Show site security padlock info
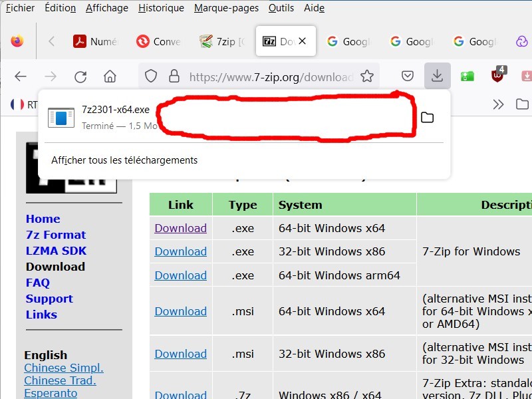Image resolution: width=532 pixels, height=399 pixels. (174, 76)
